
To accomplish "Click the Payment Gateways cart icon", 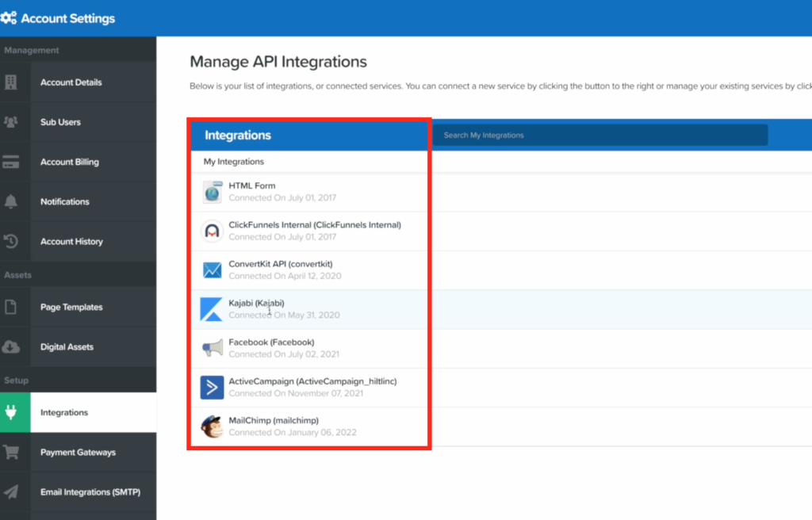I will pyautogui.click(x=11, y=452).
